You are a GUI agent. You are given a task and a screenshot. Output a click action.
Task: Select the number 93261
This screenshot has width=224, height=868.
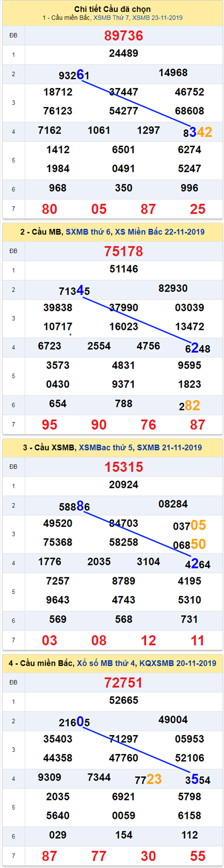[x=74, y=75]
